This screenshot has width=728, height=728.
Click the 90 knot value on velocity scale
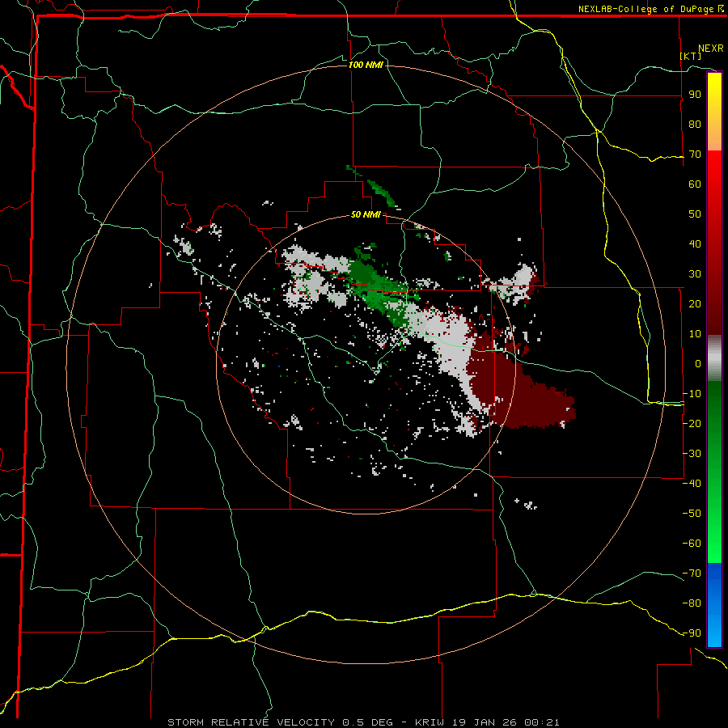click(695, 95)
